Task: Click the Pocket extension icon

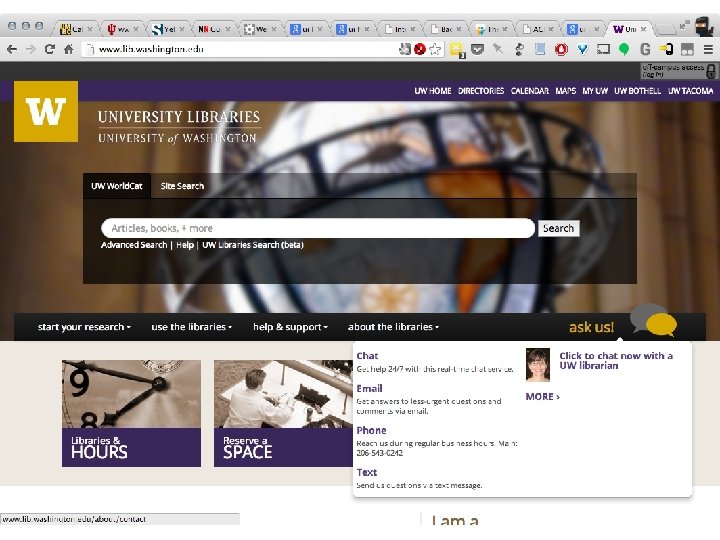Action: pos(478,49)
